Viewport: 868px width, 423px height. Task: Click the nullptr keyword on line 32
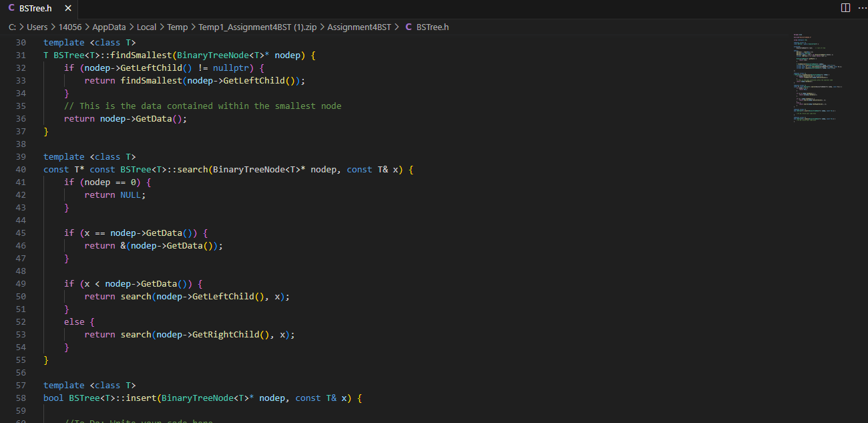tap(231, 67)
